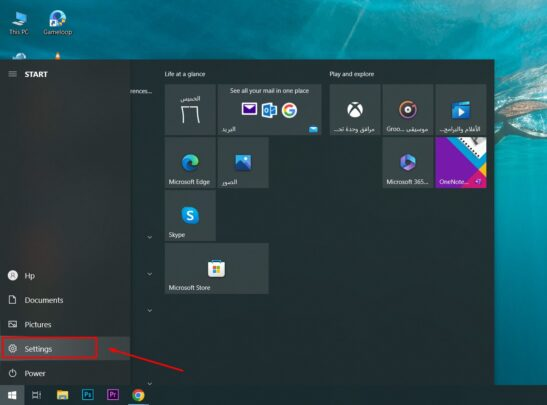The width and height of the screenshot is (547, 405).
Task: Open the Mail tile with Google icon
Action: pyautogui.click(x=269, y=110)
